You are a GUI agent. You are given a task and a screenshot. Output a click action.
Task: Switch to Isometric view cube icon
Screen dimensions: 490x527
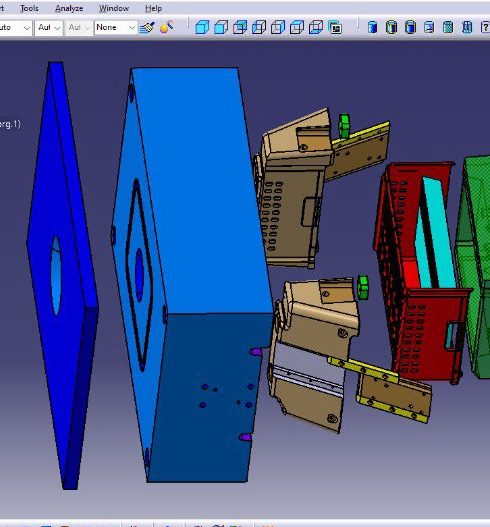coord(202,27)
